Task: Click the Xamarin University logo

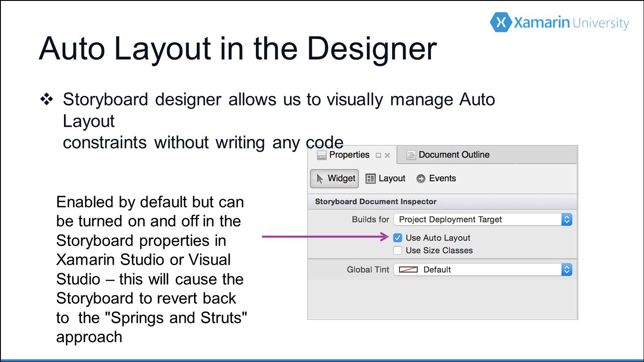Action: 560,22
